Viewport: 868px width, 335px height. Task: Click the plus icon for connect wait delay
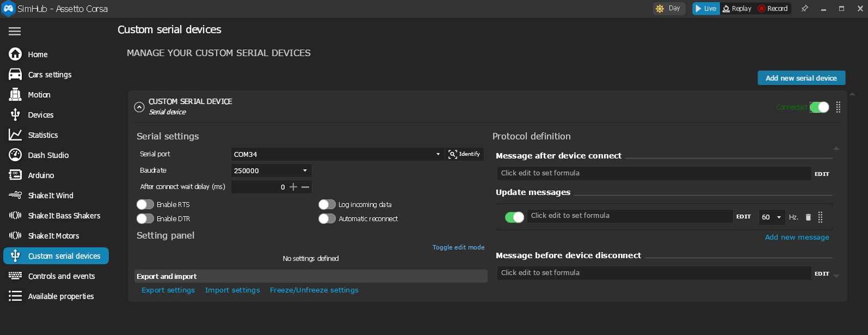[x=293, y=187]
